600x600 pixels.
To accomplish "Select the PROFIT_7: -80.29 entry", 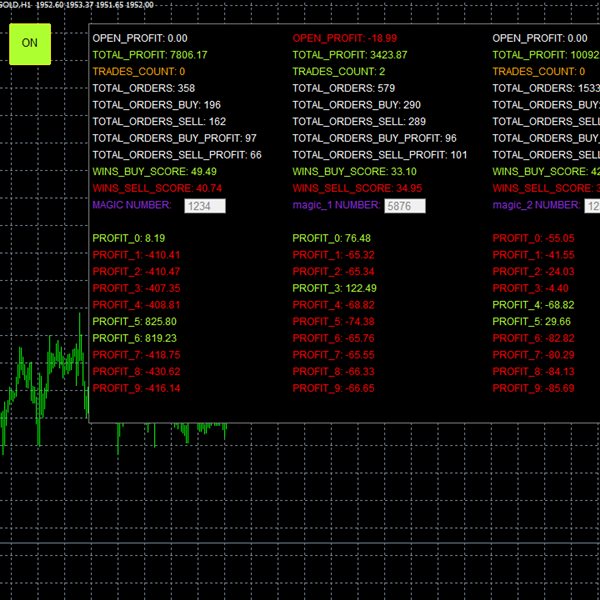I will [x=533, y=355].
